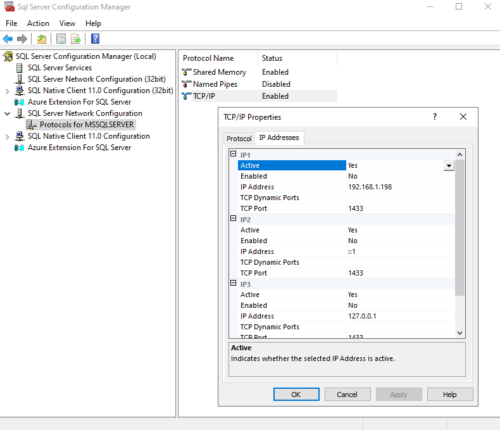This screenshot has height=430, width=500.
Task: Click the SQL Server Configuration Manager root icon
Action: coord(8,56)
